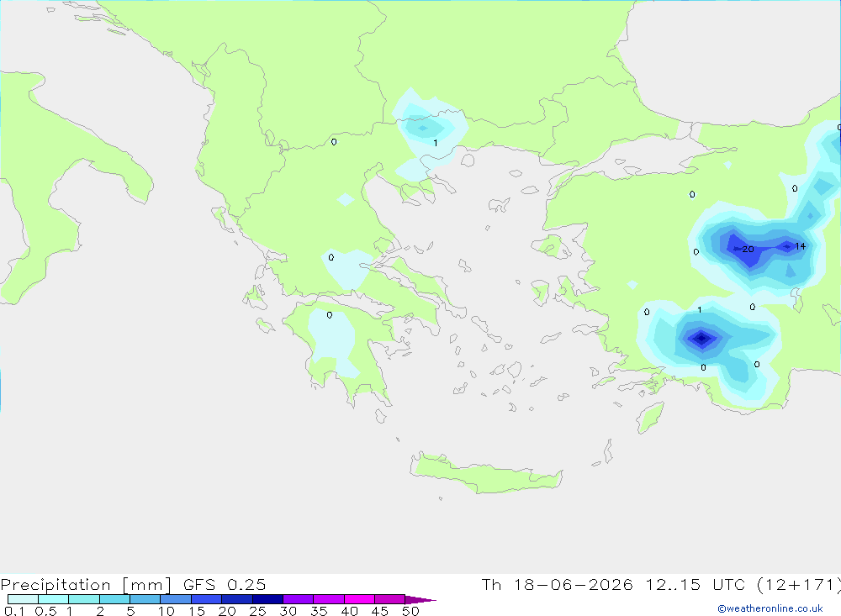The height and width of the screenshot is (616, 841).
Task: Click the "5" legend scale label
Action: click(x=130, y=611)
